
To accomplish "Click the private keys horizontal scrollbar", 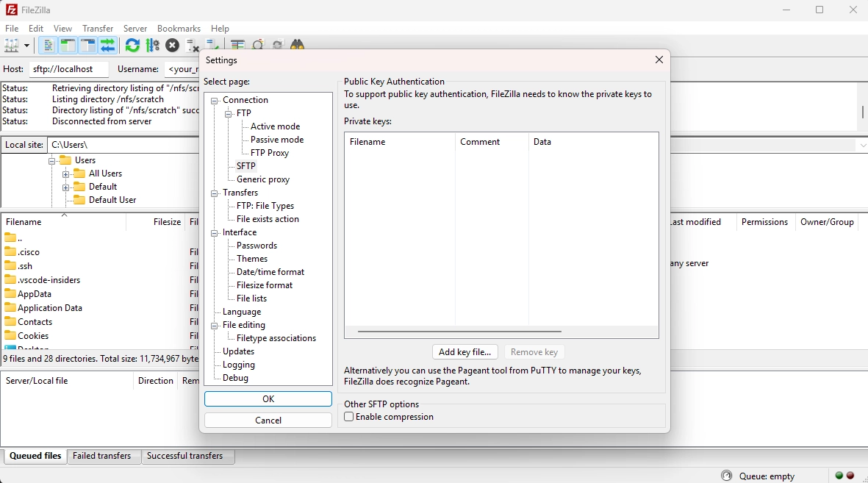I will pyautogui.click(x=459, y=332).
